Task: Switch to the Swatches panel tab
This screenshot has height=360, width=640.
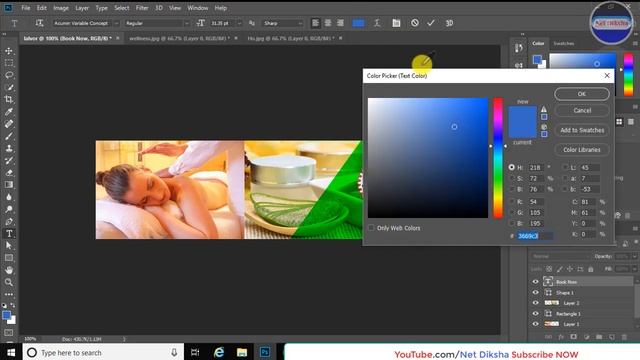Action: (x=564, y=43)
